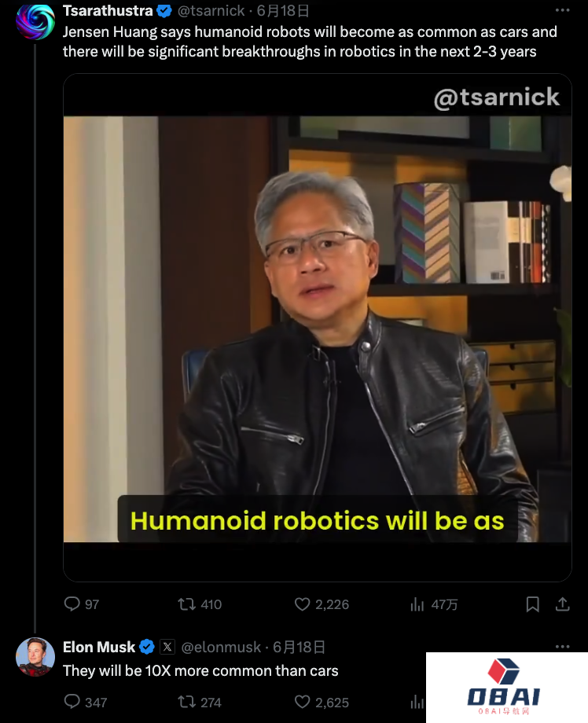The height and width of the screenshot is (723, 588).
Task: Like the Tsarathustra tweet with 2,226 likes
Action: 322,604
